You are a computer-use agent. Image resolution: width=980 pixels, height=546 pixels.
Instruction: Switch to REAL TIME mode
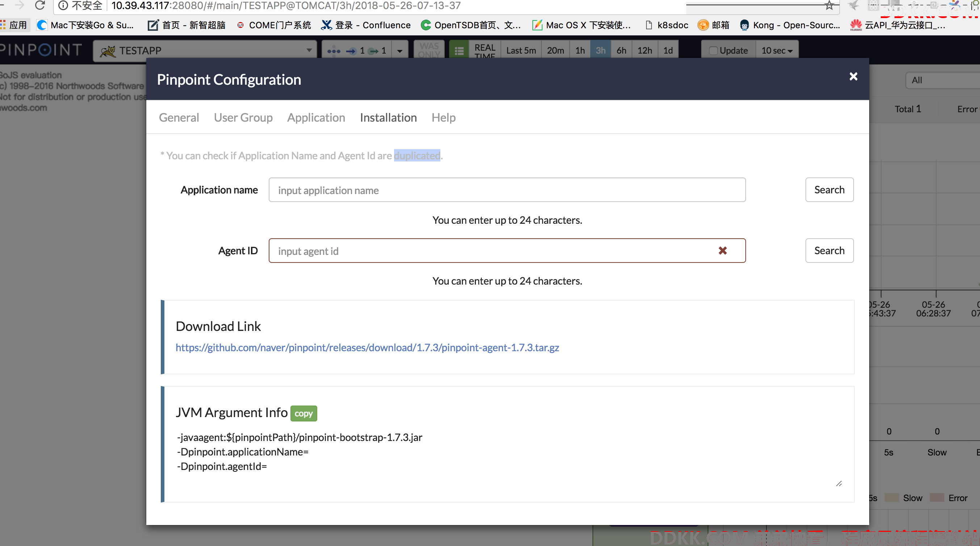coord(485,50)
